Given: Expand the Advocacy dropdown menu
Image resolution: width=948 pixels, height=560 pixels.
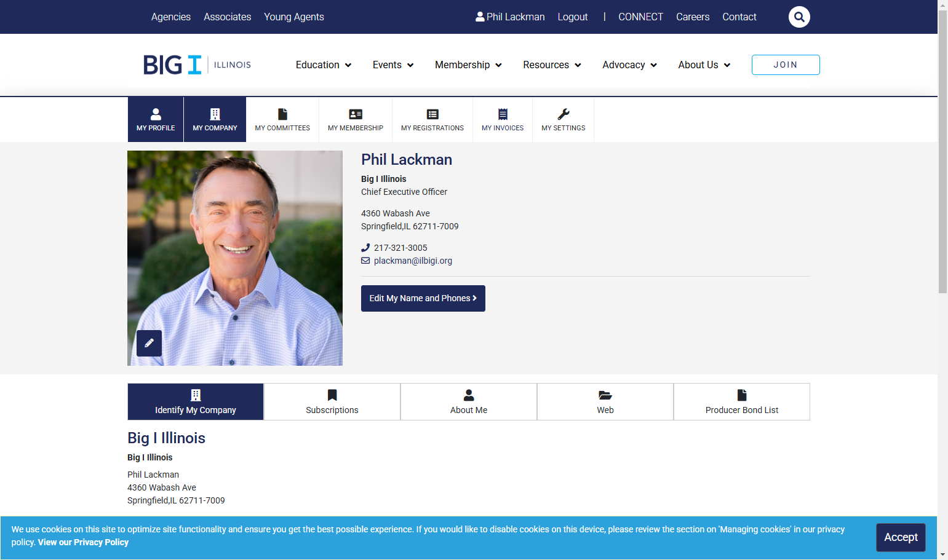Looking at the screenshot, I should coord(629,65).
